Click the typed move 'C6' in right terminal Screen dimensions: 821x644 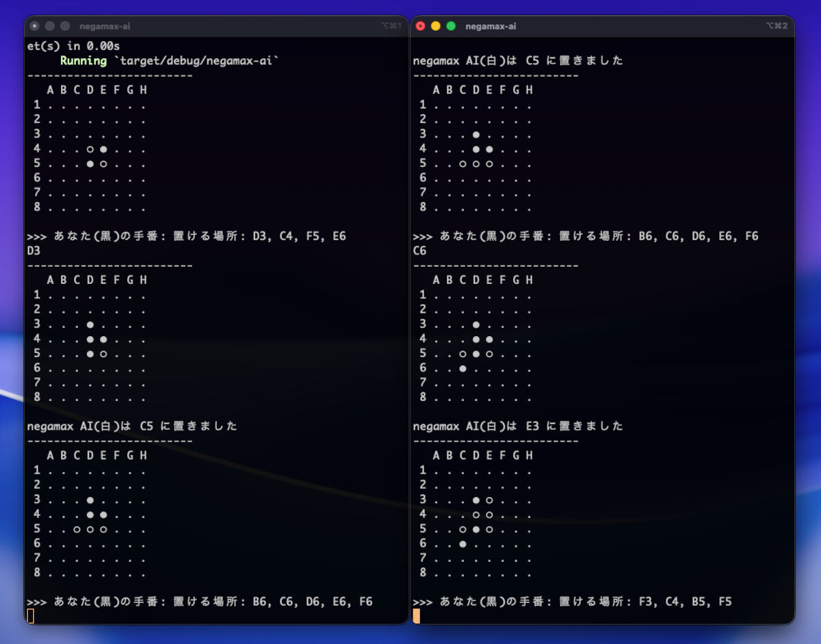click(419, 250)
